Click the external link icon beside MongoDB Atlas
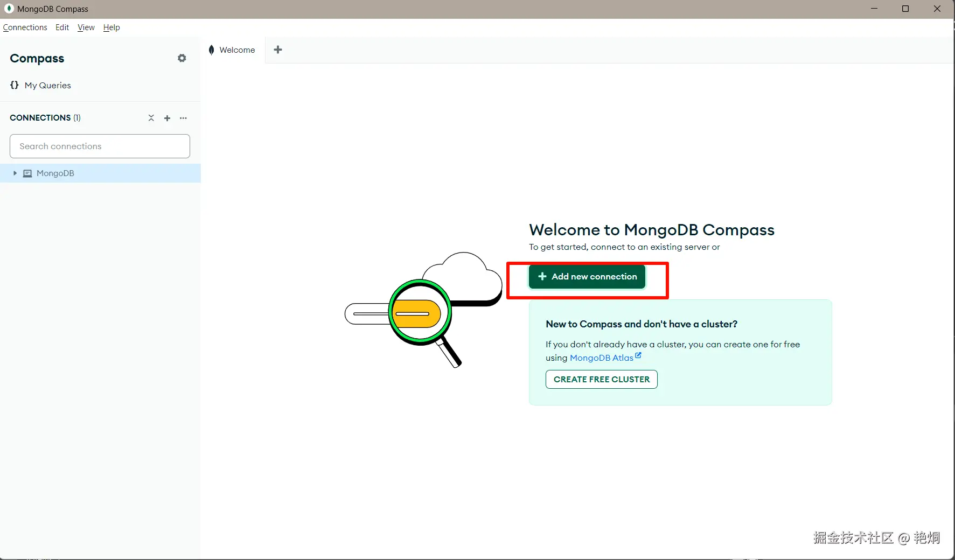Screen dimensions: 955x560 point(638,355)
